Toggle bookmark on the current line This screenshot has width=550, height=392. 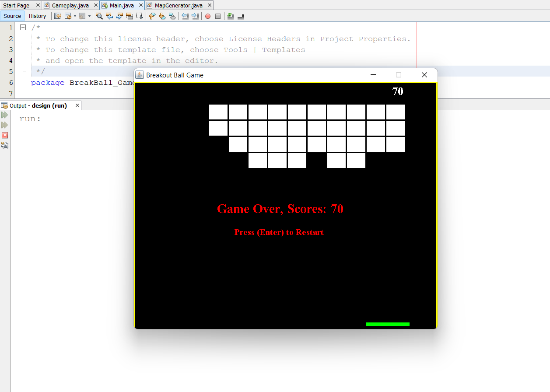pos(172,16)
